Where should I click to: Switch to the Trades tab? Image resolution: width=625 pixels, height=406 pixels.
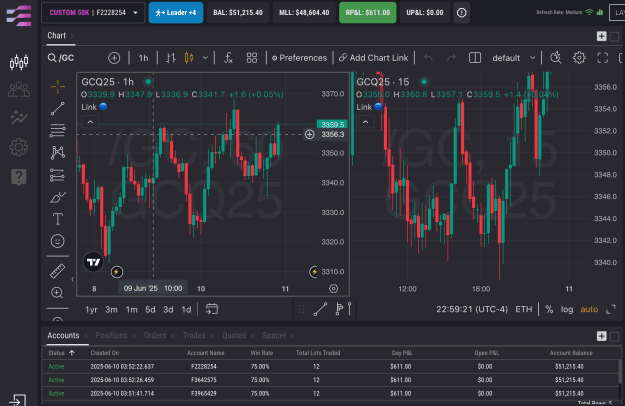[194, 335]
